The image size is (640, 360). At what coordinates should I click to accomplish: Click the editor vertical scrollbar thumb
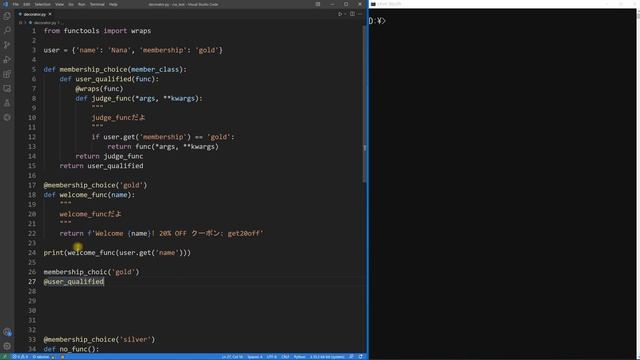(x=364, y=104)
